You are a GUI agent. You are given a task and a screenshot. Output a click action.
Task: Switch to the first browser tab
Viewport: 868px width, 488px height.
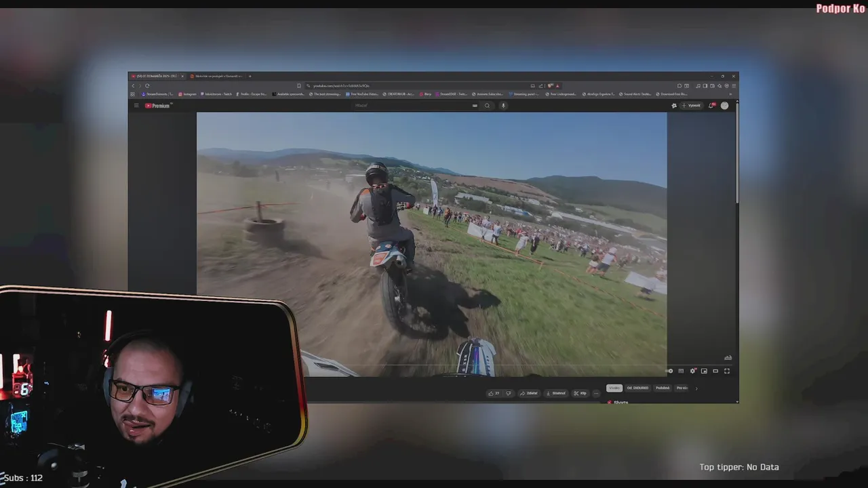point(157,76)
